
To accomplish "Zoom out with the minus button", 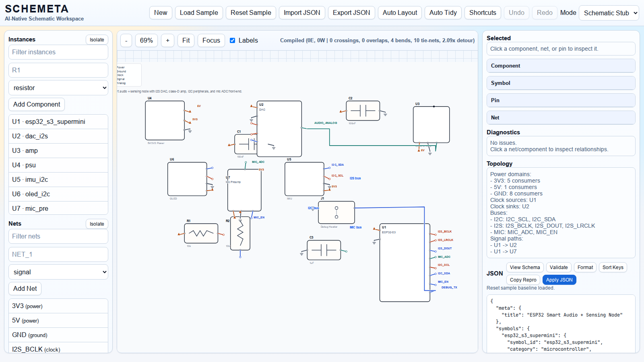I will click(126, 41).
